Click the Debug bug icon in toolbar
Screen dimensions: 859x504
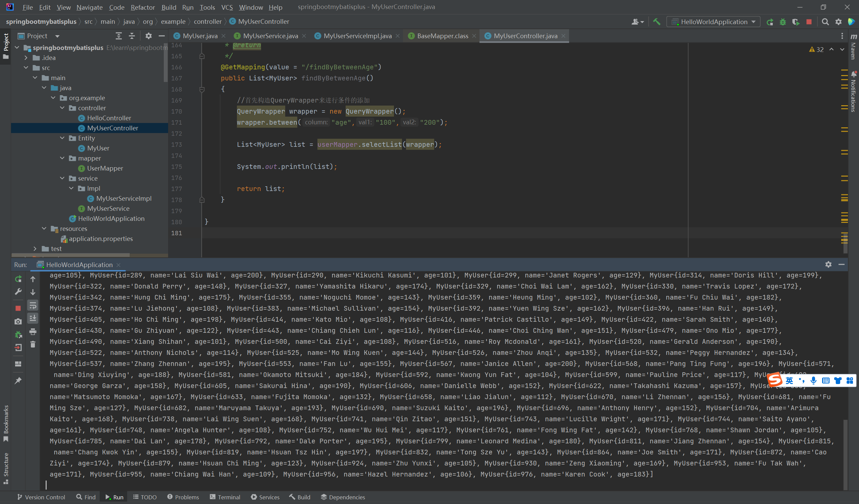coord(782,22)
